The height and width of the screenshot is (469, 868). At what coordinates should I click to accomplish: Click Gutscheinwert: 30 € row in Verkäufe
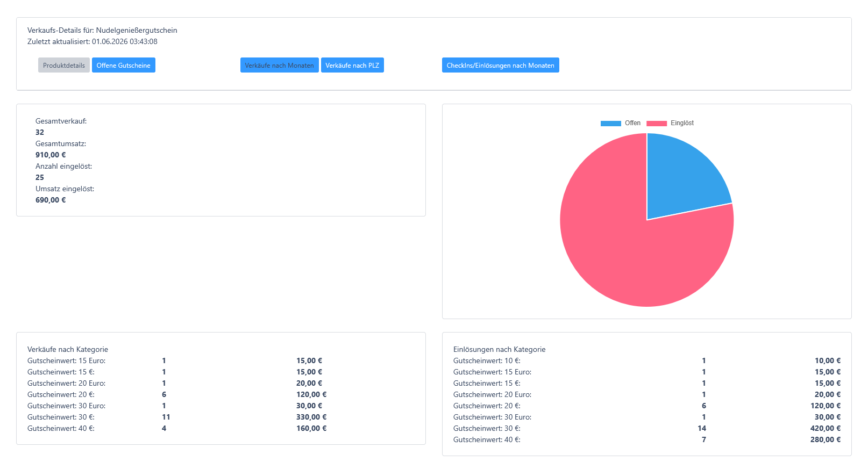pos(177,417)
